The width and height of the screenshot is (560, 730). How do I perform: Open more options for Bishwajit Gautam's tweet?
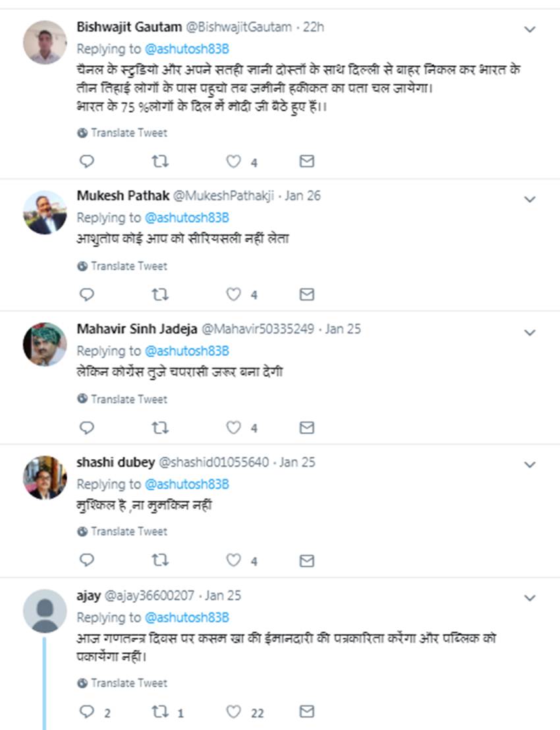[530, 30]
